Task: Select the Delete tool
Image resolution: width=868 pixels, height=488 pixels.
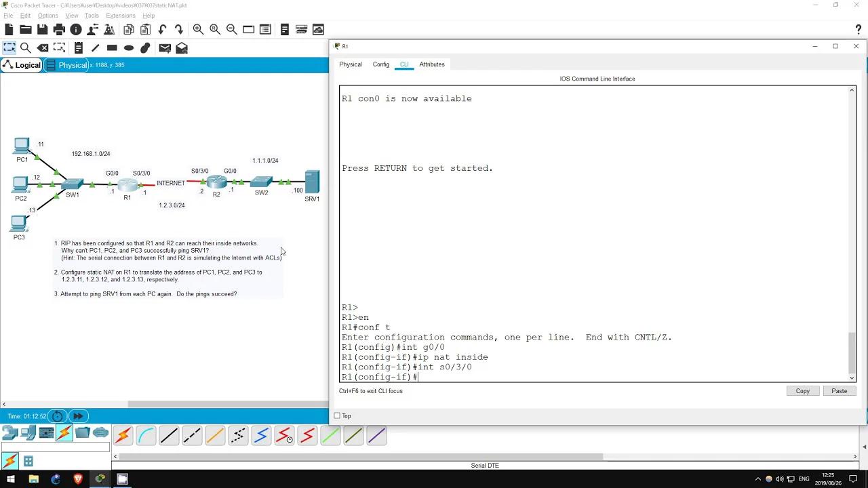Action: point(43,47)
